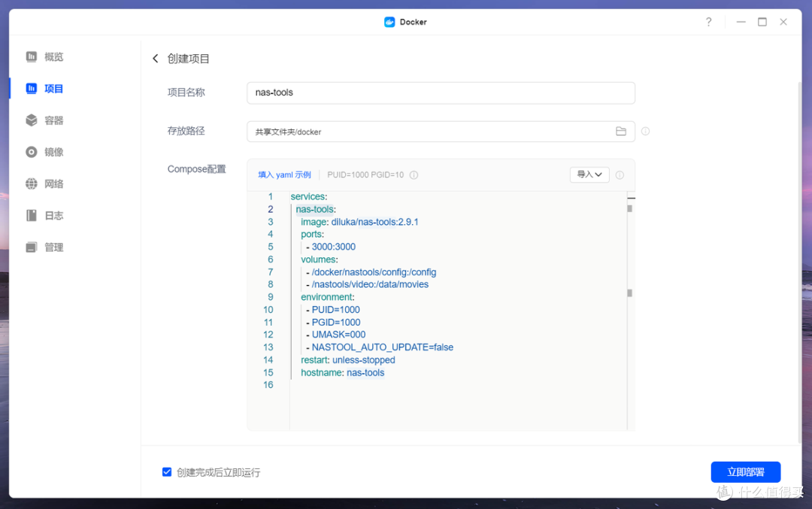Click the info icon next to 存放路径

point(645,132)
